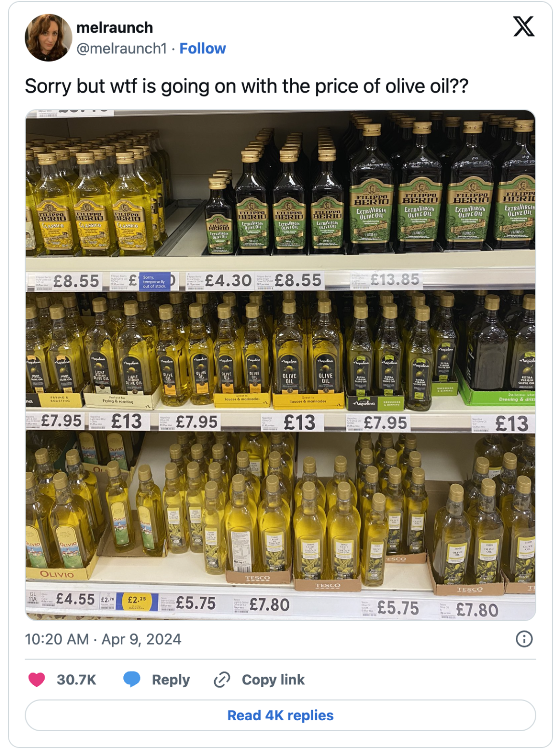Click the chain link icon
The image size is (560, 754).
pyautogui.click(x=222, y=679)
